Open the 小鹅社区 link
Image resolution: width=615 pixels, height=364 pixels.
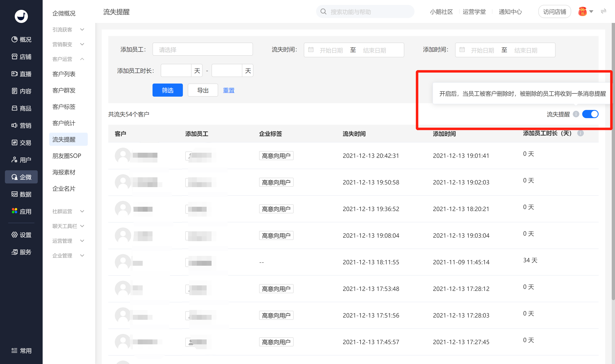441,12
